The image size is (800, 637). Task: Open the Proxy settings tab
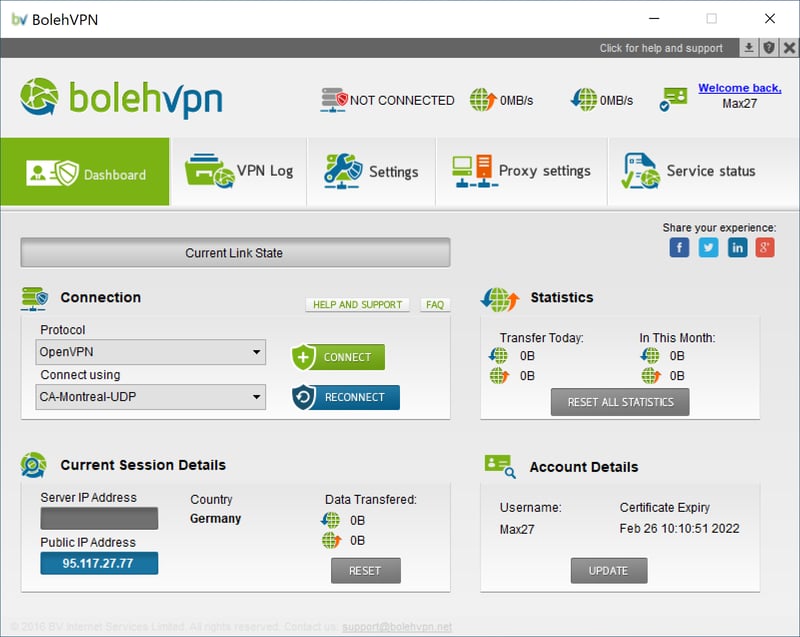click(521, 172)
